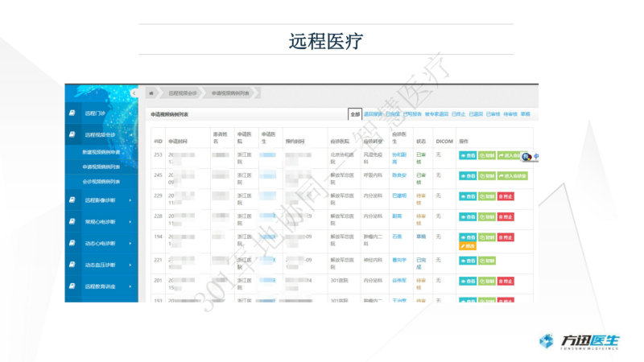Screen dimensions: 644x362
Task: Click the icon beside 动态血压诊断
Action: (72, 265)
